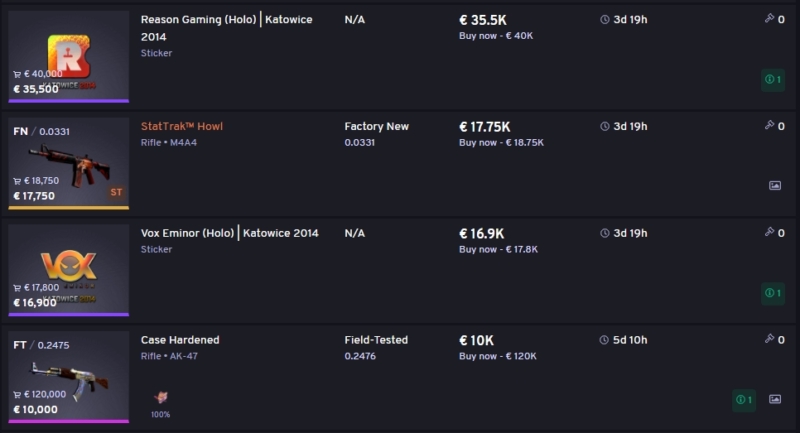The image size is (800, 433).
Task: Click the green info badge on Reason Gaming row
Action: point(772,79)
